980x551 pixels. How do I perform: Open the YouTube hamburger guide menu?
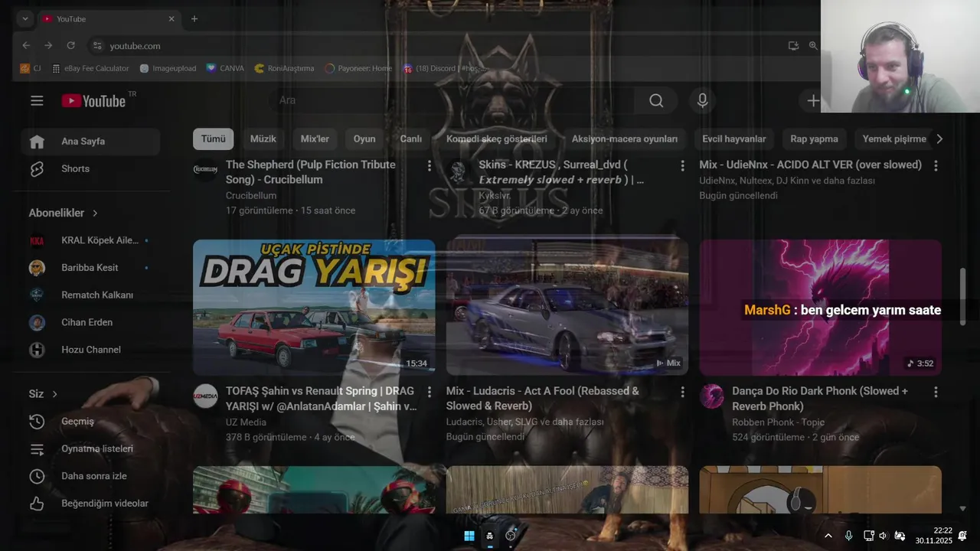coord(37,100)
